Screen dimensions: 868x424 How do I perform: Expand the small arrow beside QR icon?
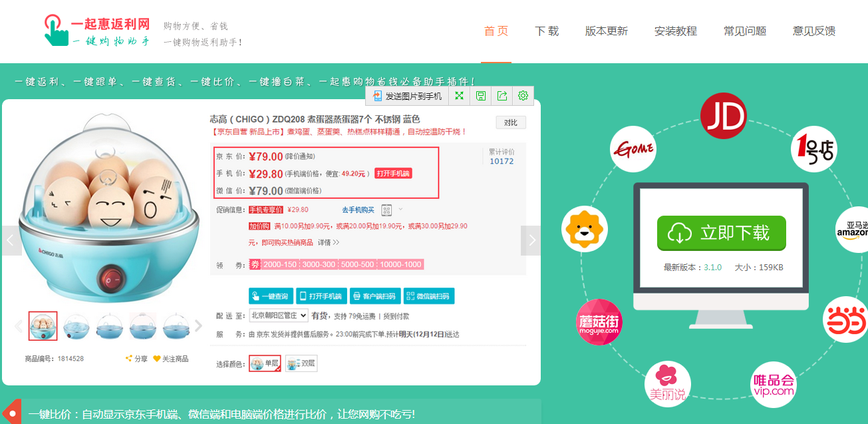point(400,209)
